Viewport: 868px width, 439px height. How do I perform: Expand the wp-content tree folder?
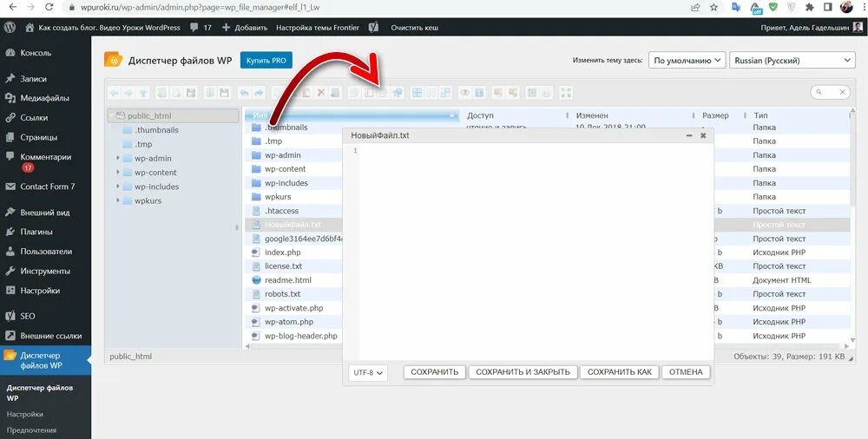[118, 172]
